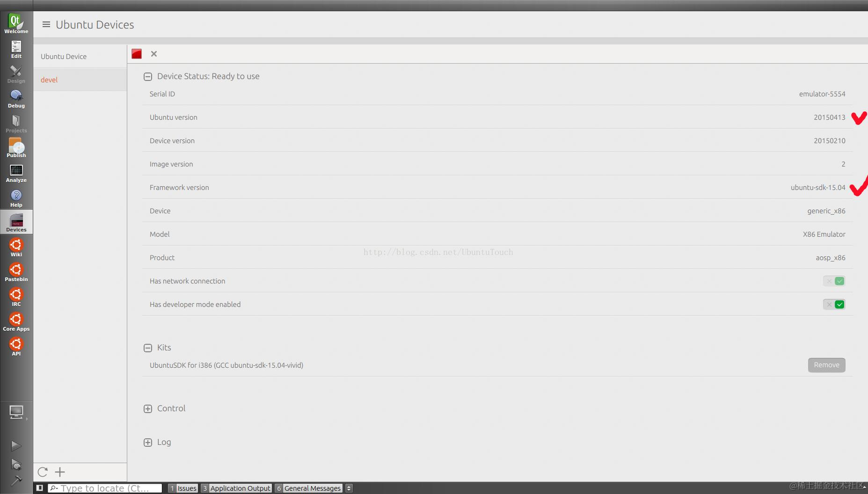Select the devel device entry
The width and height of the screenshot is (868, 494).
point(80,80)
